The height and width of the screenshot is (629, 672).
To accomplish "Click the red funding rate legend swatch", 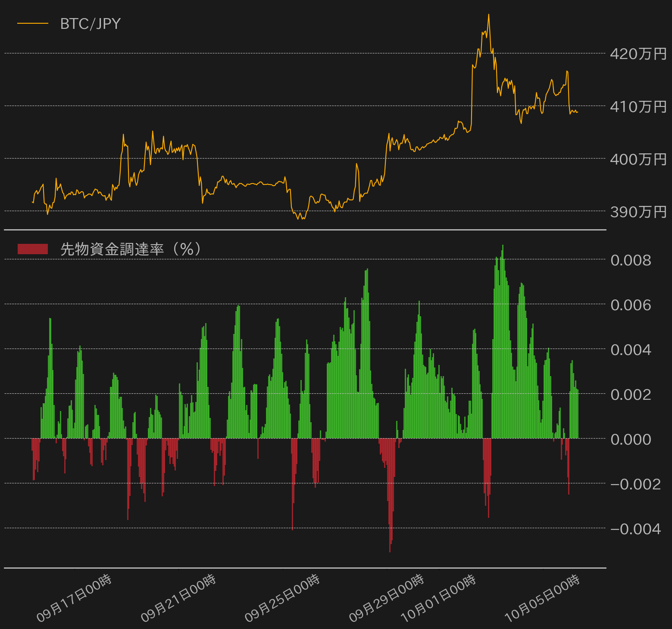I will (33, 249).
